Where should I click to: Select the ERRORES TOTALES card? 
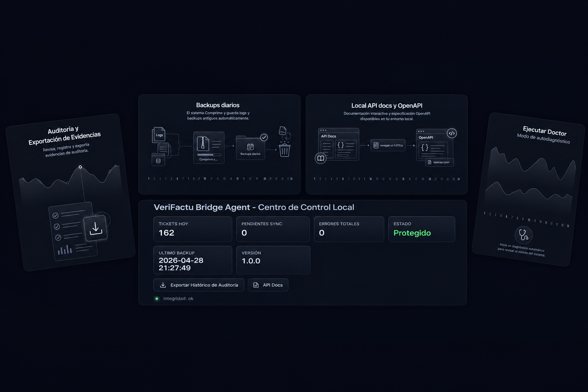349,229
